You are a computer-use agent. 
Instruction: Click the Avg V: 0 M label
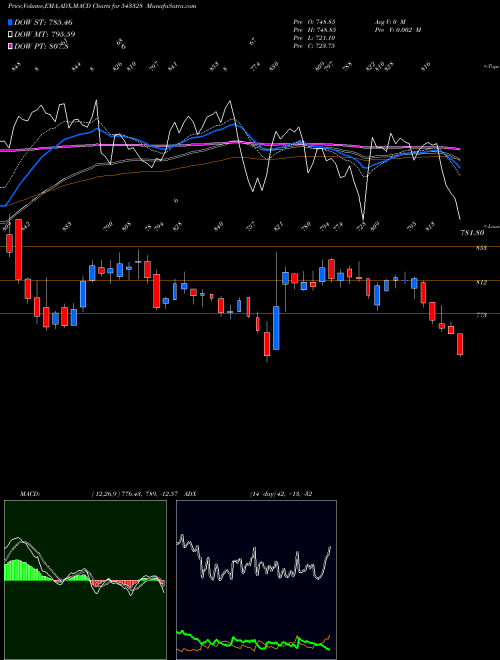tap(390, 21)
